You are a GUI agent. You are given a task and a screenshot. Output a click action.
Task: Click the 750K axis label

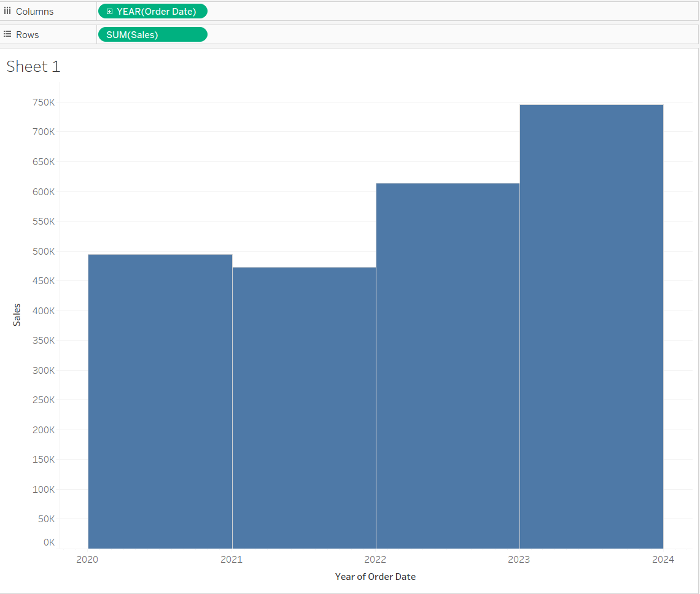click(44, 102)
